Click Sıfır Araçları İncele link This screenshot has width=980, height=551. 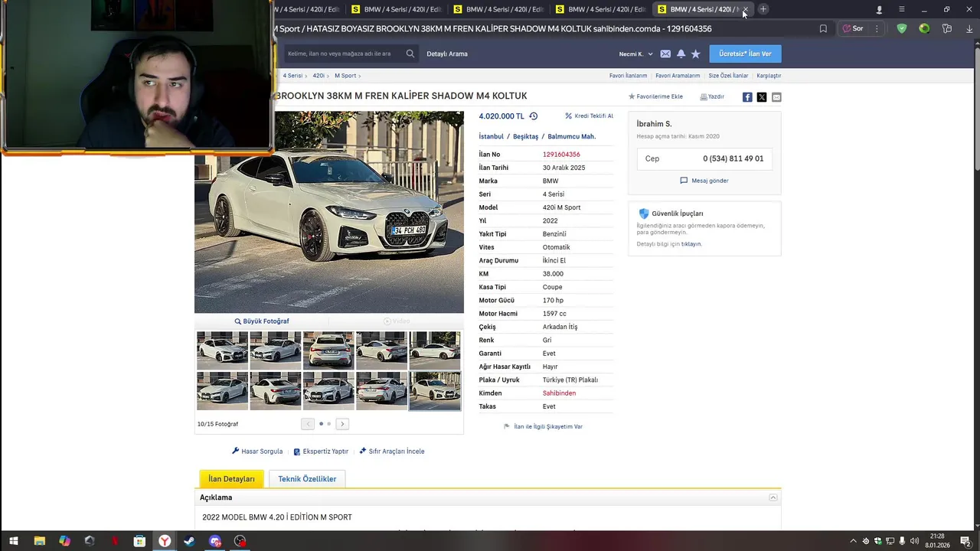(x=391, y=452)
